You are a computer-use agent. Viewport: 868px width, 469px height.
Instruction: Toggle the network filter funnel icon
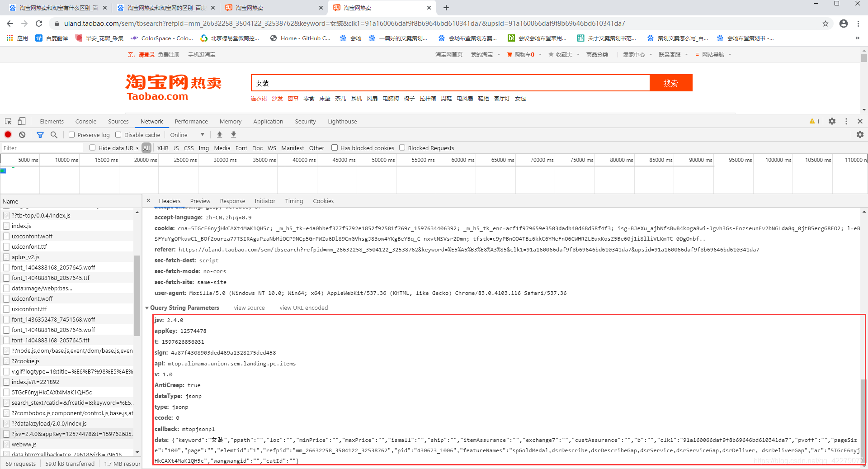tap(40, 134)
